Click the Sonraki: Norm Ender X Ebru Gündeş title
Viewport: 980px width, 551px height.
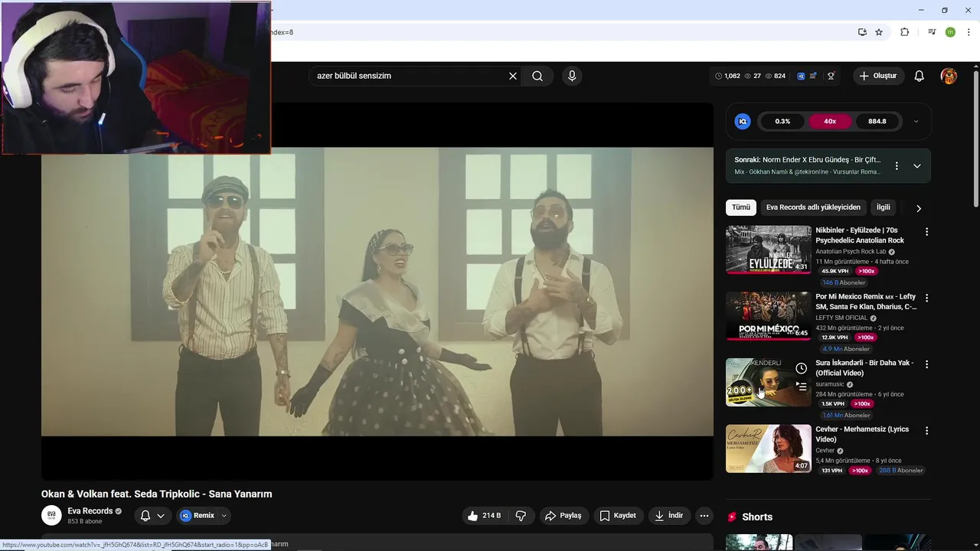point(807,160)
